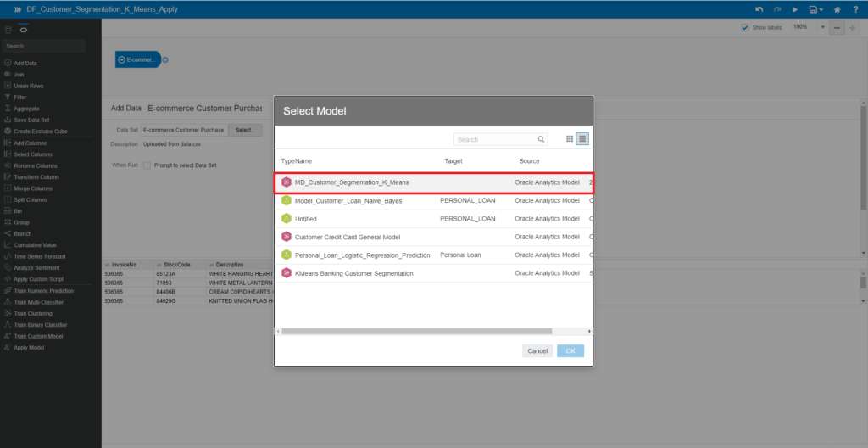The image size is (868, 448).
Task: Click the E-commerce data node on canvas
Action: 137,59
